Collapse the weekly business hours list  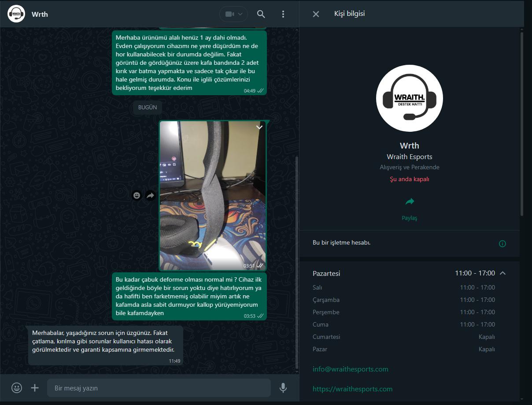click(502, 273)
